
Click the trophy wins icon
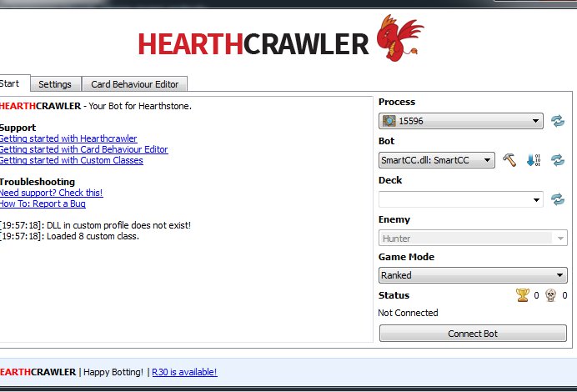pos(523,295)
